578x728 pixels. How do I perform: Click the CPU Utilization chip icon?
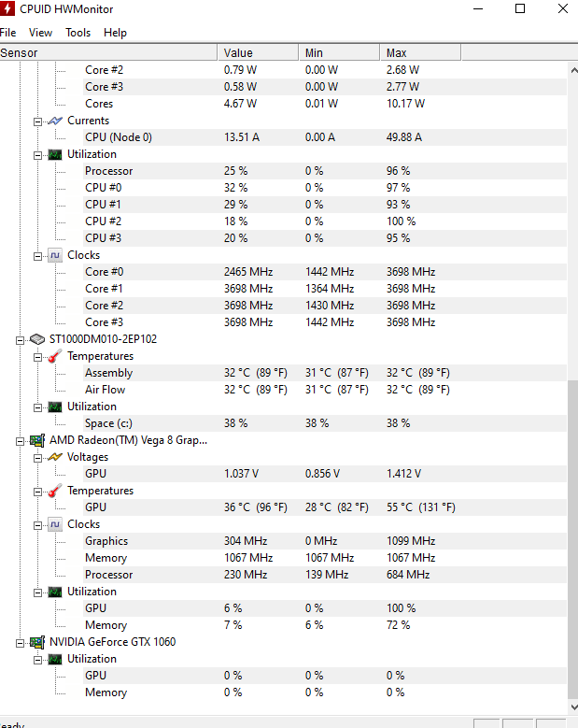coord(55,154)
